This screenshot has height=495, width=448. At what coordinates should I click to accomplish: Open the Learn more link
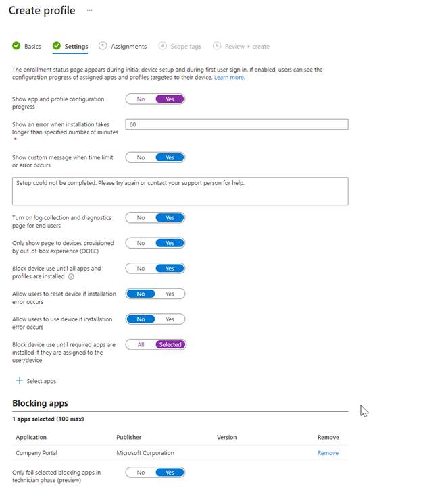tap(229, 78)
